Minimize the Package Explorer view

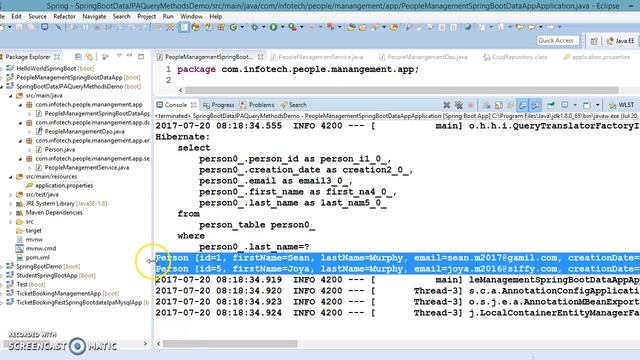pos(130,56)
